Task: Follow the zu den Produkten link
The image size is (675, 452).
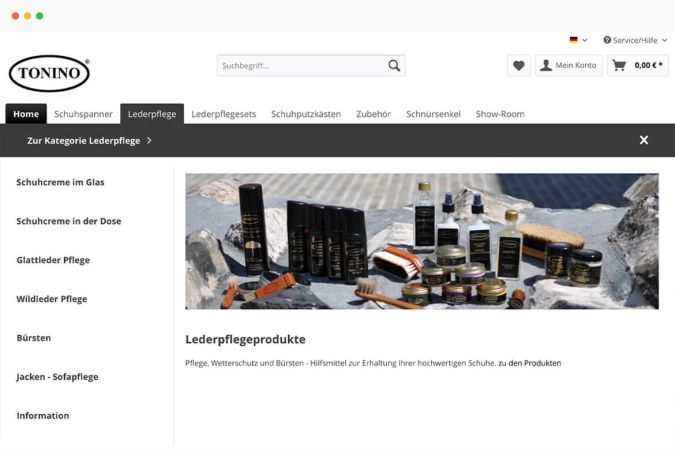Action: click(x=530, y=363)
